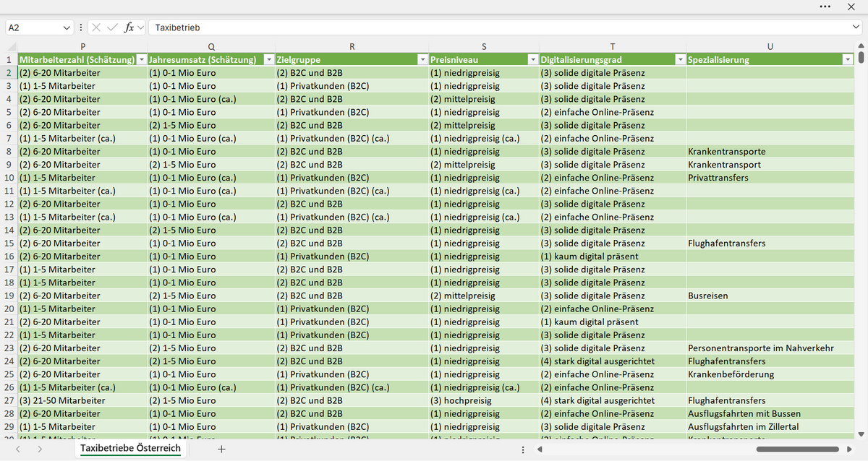The image size is (868, 461).
Task: Open the Jahresumsatz (Schätzung) filter dropdown
Action: [269, 59]
